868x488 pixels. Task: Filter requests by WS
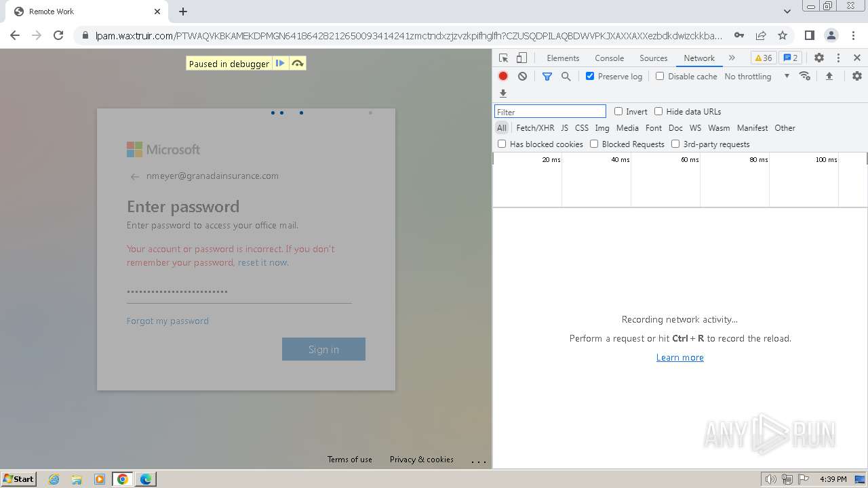695,128
